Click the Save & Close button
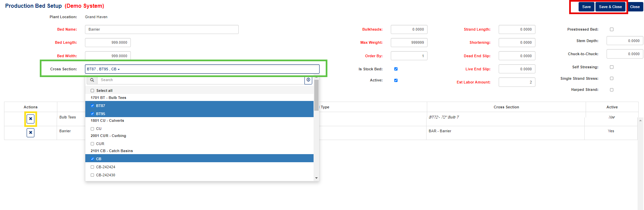The width and height of the screenshot is (644, 210). click(x=610, y=7)
